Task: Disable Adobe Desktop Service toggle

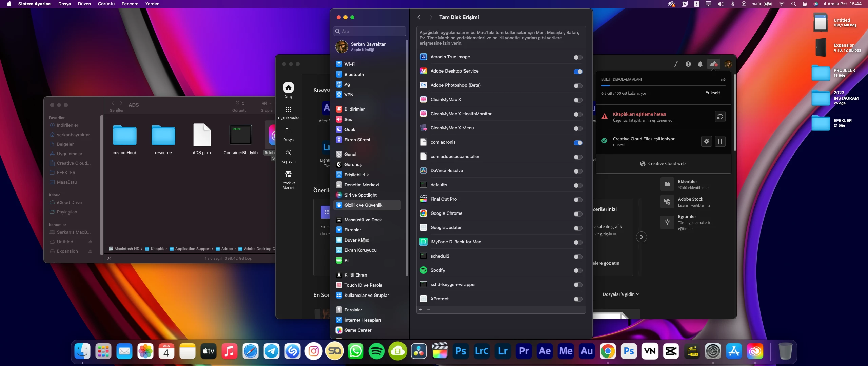Action: (578, 72)
